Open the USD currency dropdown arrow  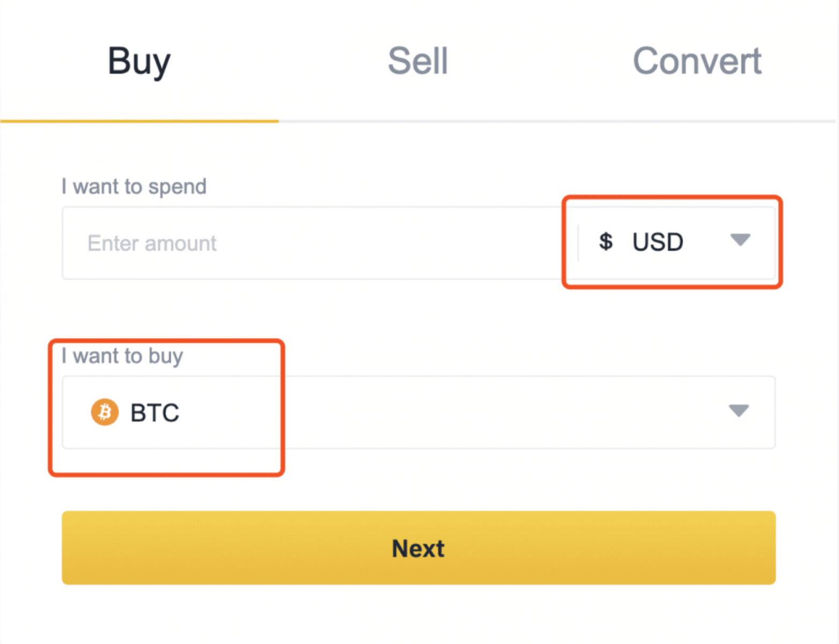coord(740,240)
